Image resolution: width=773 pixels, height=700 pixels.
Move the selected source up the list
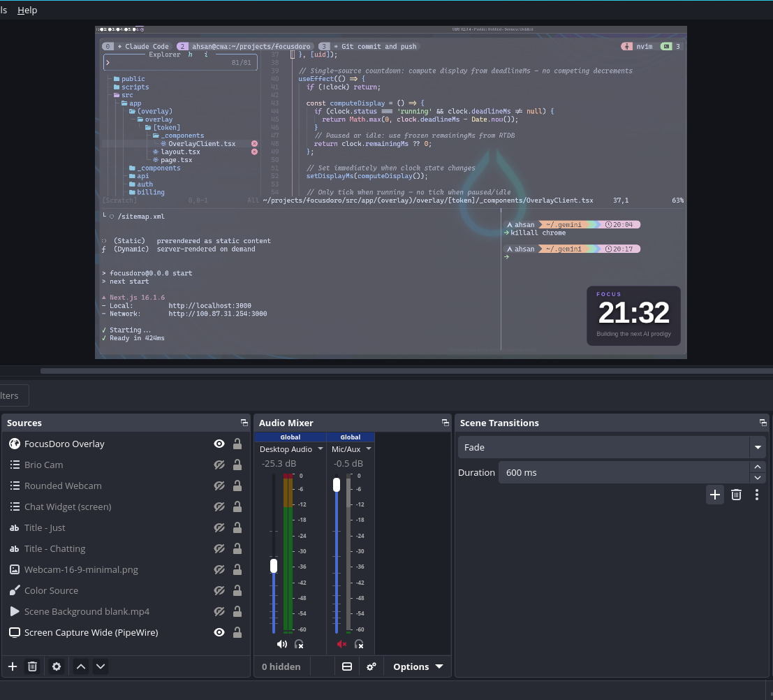[x=80, y=666]
